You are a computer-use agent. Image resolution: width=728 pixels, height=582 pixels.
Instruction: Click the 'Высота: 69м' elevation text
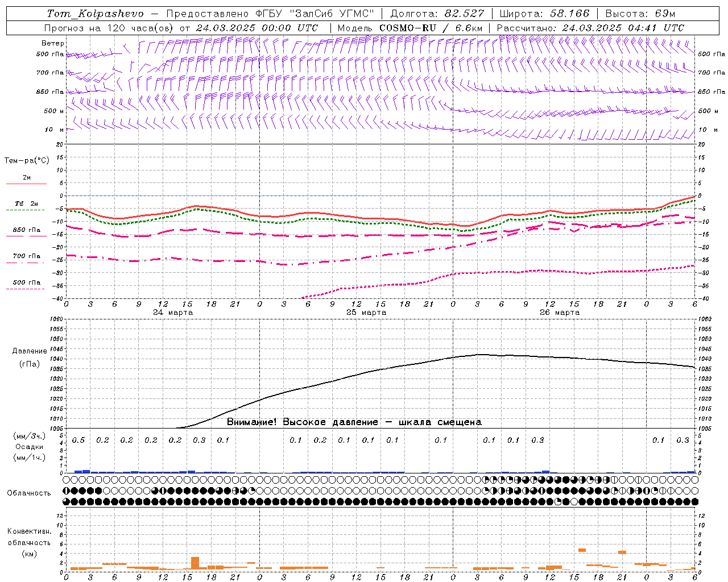pos(640,14)
